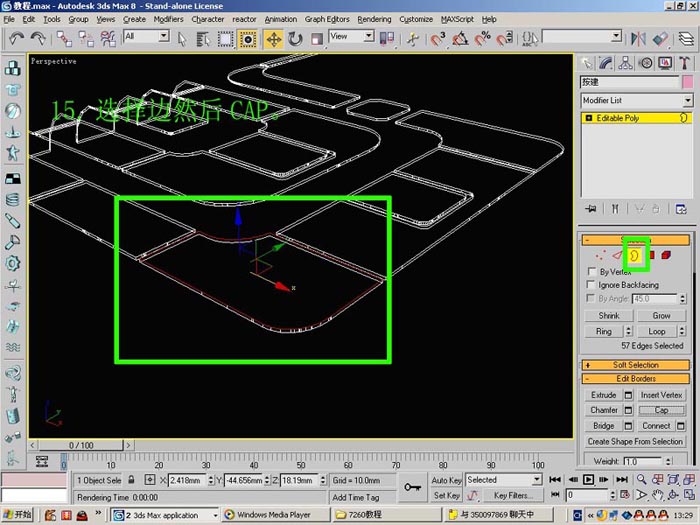
Task: Click Pin Stack icon below modifier stack
Action: tap(591, 209)
